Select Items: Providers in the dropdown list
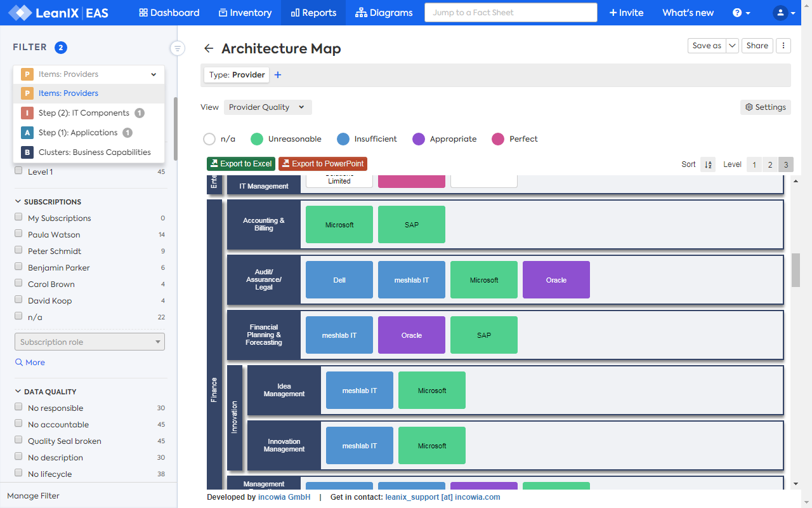 click(89, 93)
